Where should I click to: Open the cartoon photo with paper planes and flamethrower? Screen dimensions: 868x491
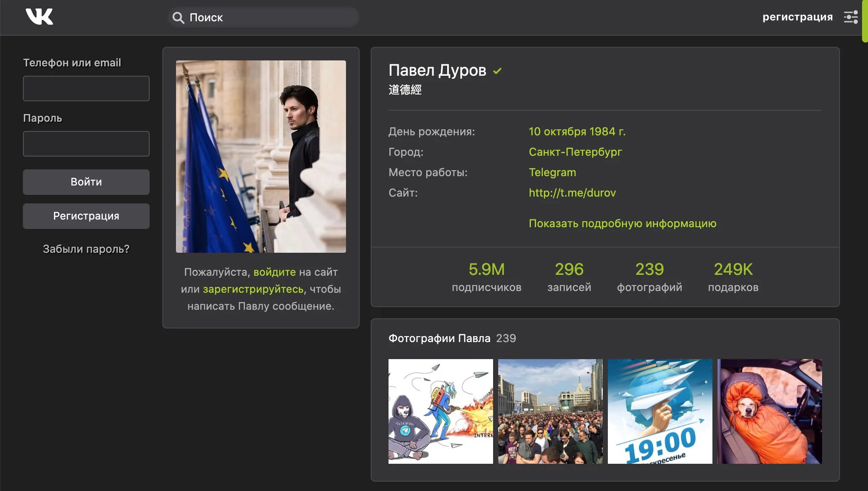click(441, 411)
